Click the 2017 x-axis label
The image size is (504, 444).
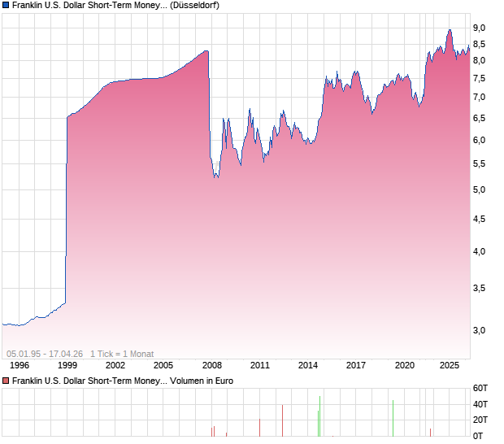[x=356, y=365]
